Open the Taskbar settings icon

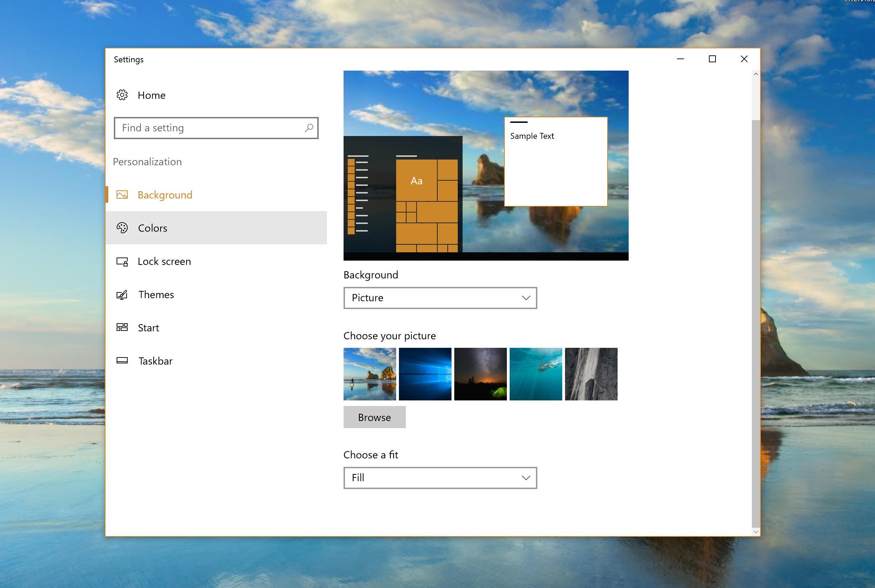click(x=122, y=360)
